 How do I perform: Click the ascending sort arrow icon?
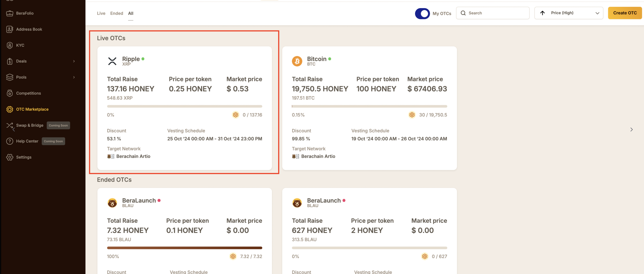[x=542, y=13]
